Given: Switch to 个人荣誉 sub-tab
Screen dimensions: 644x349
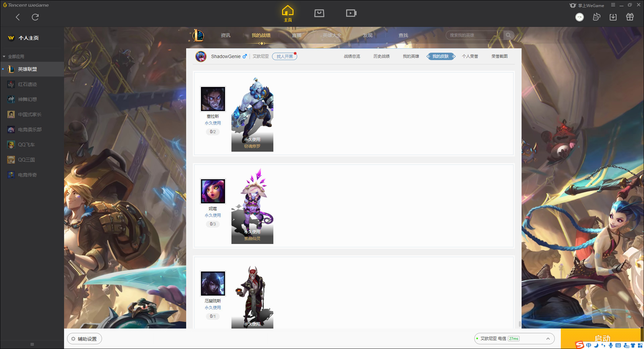Looking at the screenshot, I should coord(470,56).
